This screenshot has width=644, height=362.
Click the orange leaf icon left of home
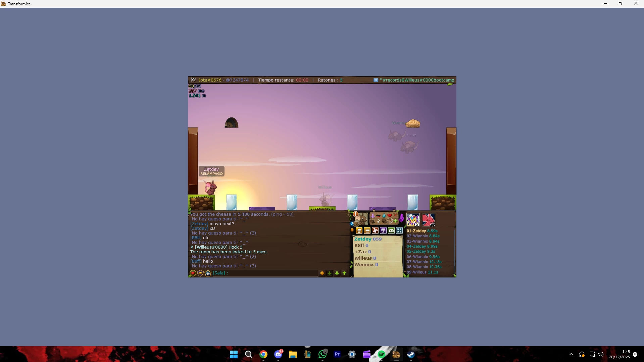coord(352,230)
